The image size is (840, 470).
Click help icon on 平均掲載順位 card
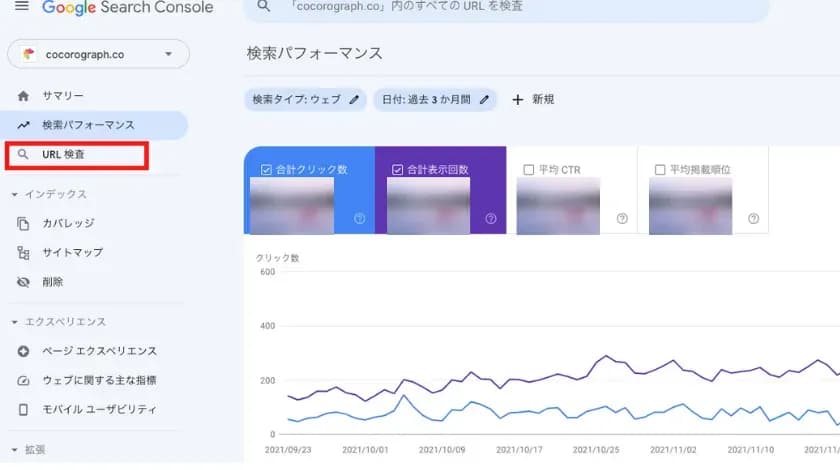tap(753, 219)
